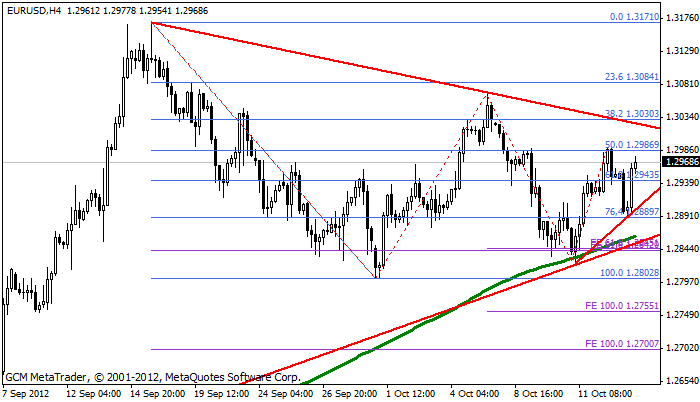Screen dimensions: 700x402
Task: Click the Fibonacci label '100.0 1.28028'
Action: (629, 272)
